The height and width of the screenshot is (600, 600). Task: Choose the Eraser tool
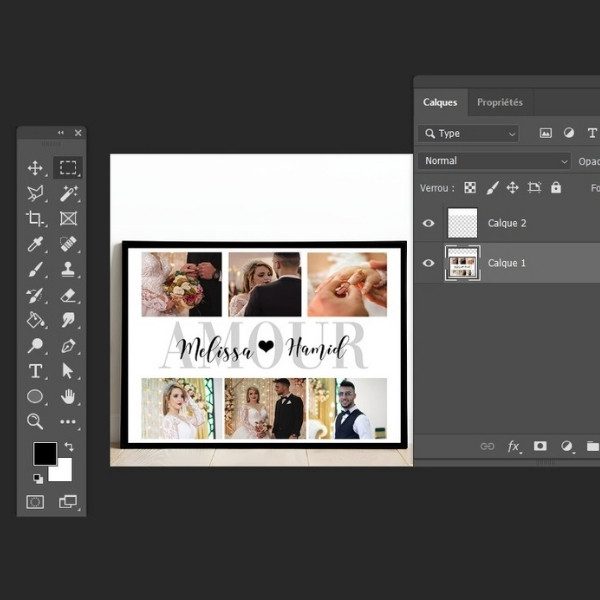[68, 295]
